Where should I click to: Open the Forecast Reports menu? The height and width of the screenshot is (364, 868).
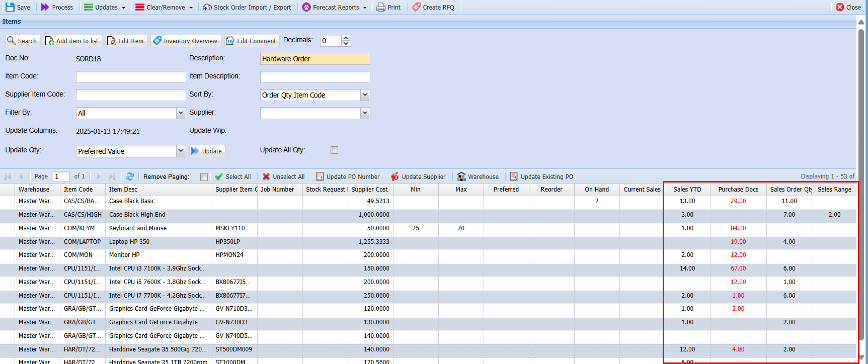[335, 7]
